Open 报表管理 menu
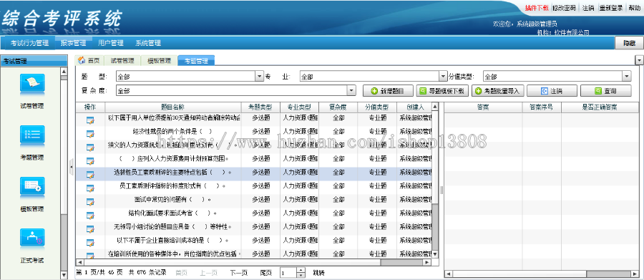This screenshot has height=280, width=644. pyautogui.click(x=74, y=43)
